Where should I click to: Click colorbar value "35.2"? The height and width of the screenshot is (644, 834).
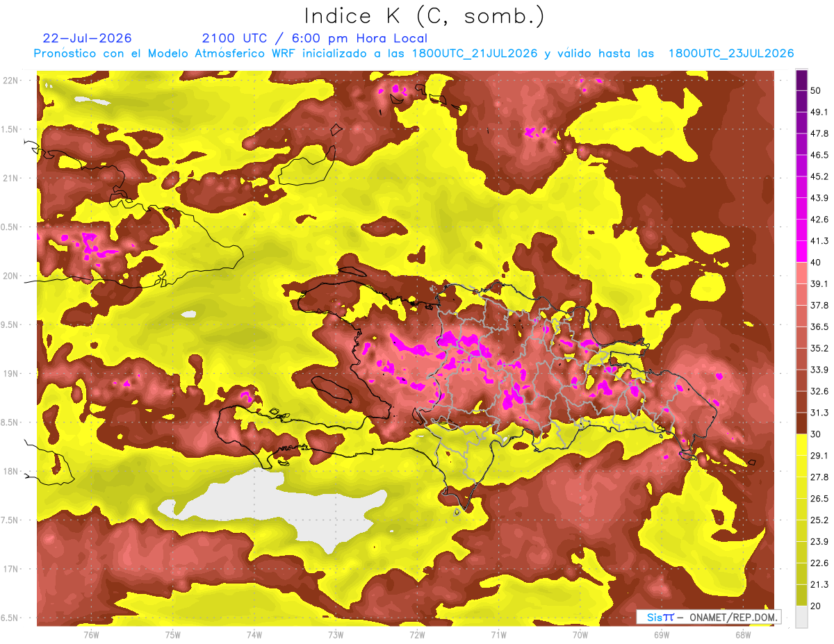(x=819, y=348)
